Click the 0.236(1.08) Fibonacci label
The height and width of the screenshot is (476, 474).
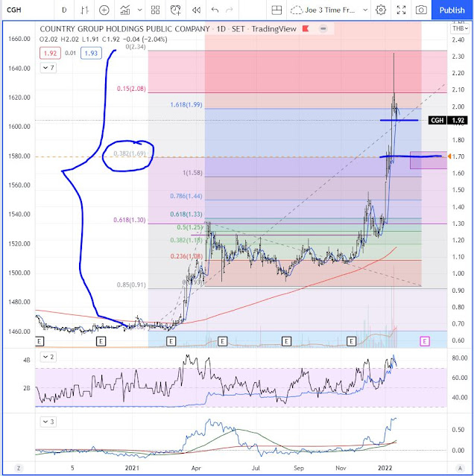point(186,256)
